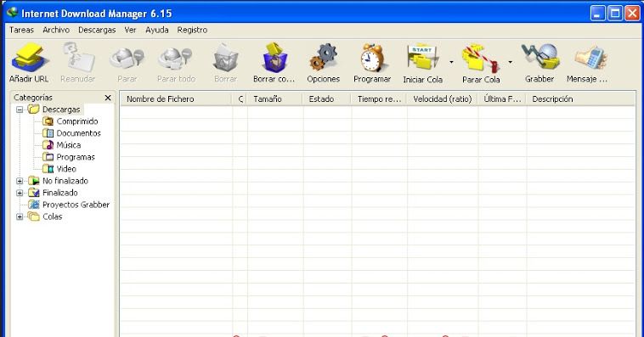This screenshot has height=337, width=644.
Task: Sort by Última Fecha column header
Action: click(502, 99)
